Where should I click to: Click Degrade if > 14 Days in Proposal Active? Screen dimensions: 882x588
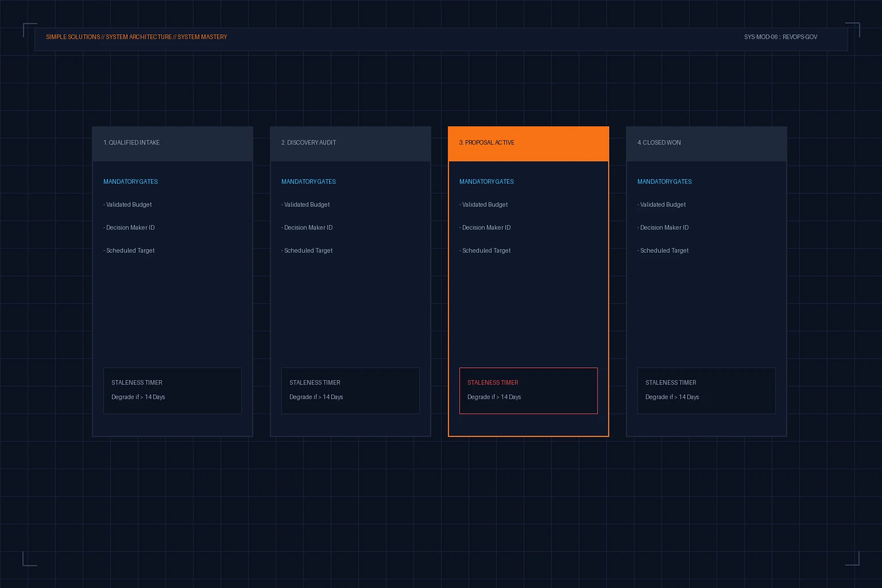pyautogui.click(x=494, y=397)
